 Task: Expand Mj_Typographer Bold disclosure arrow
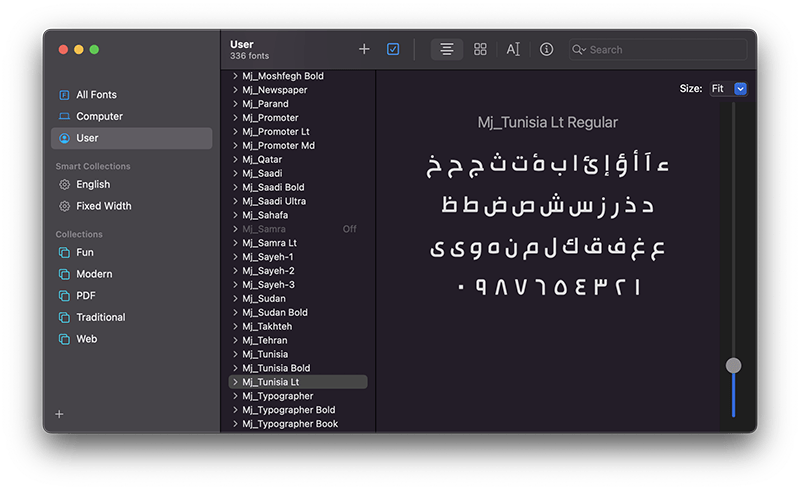coord(235,410)
